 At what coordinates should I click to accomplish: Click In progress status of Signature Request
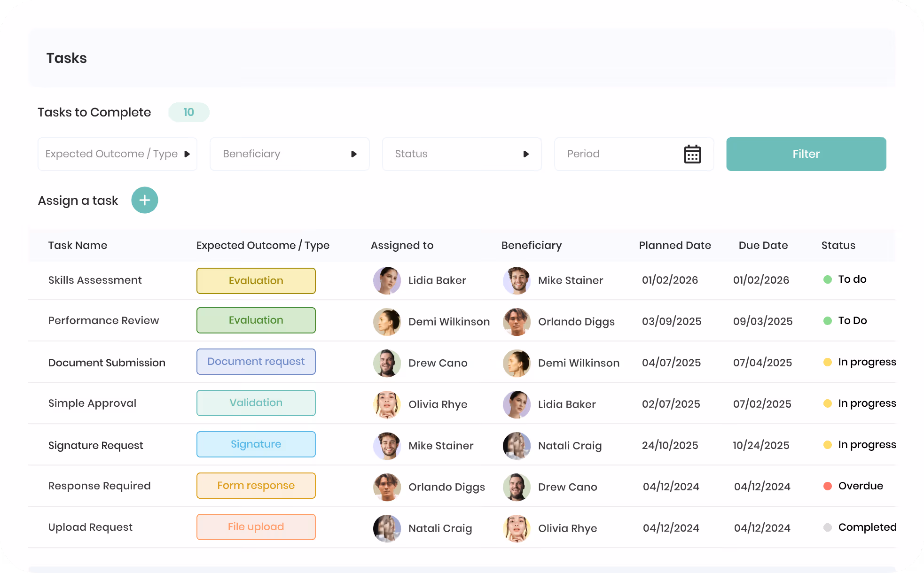point(860,445)
